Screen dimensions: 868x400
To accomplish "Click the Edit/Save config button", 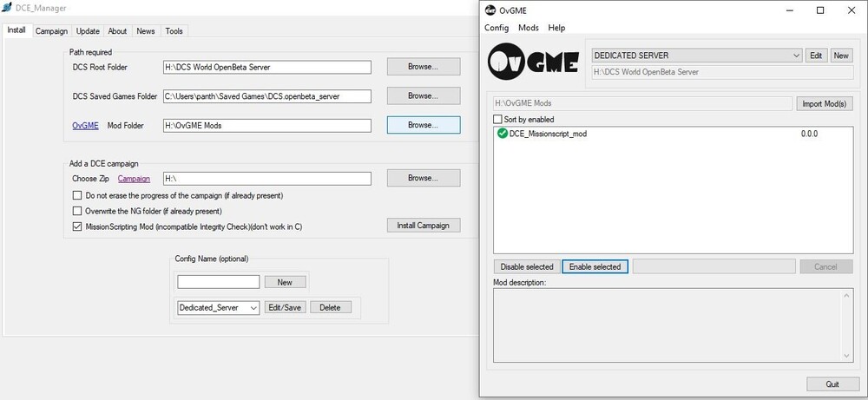I will point(285,308).
